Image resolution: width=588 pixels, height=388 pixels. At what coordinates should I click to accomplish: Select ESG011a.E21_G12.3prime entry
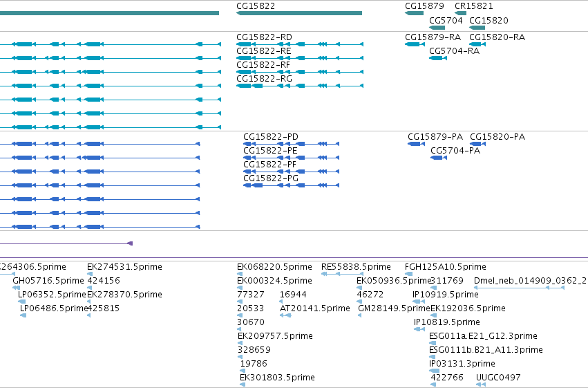(x=483, y=336)
